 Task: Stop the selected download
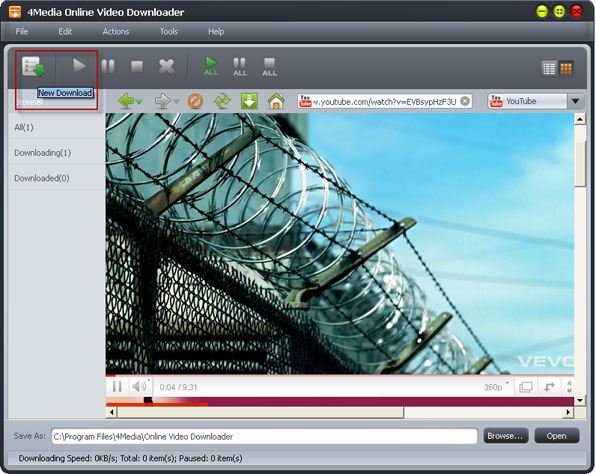(137, 67)
